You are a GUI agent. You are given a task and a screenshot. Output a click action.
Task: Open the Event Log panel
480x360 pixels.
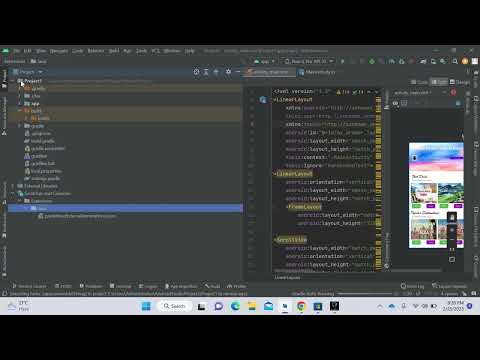412,286
